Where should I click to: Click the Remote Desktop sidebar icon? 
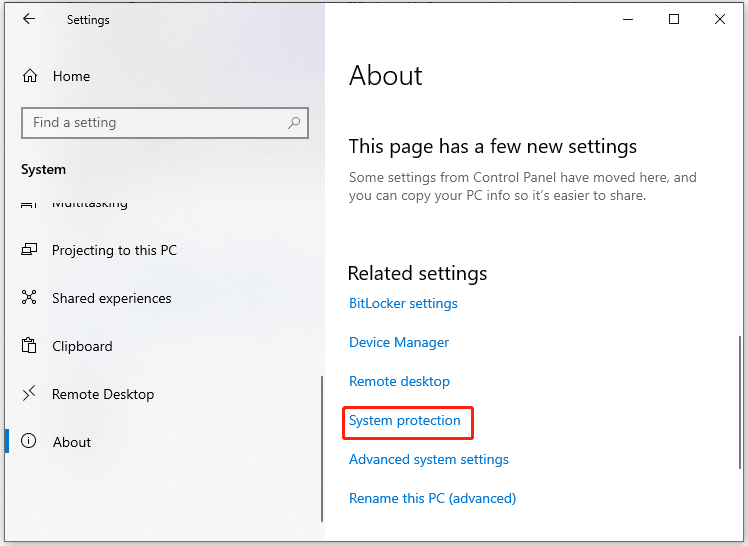[29, 393]
